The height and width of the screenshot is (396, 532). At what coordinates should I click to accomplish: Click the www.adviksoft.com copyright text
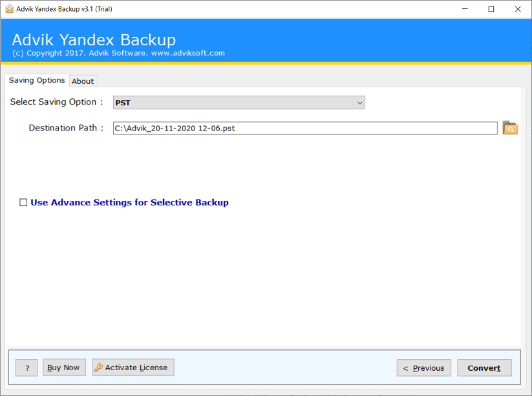click(188, 53)
